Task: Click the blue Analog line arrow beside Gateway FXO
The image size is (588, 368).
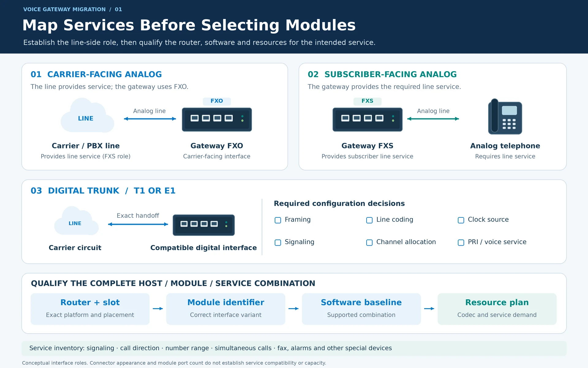Action: [x=150, y=119]
